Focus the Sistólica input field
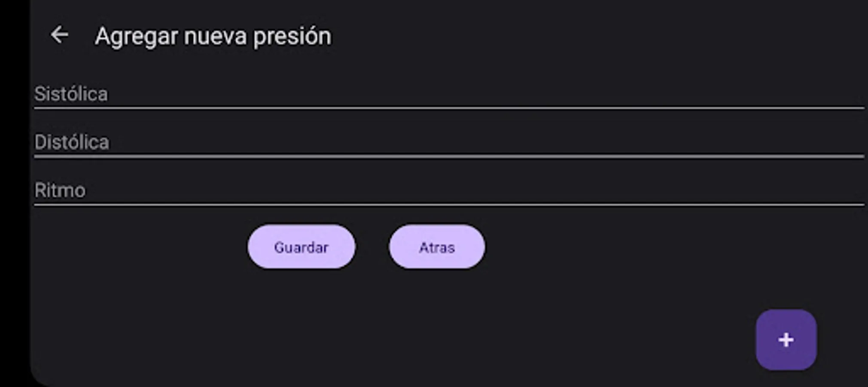The height and width of the screenshot is (387, 868). click(x=449, y=94)
